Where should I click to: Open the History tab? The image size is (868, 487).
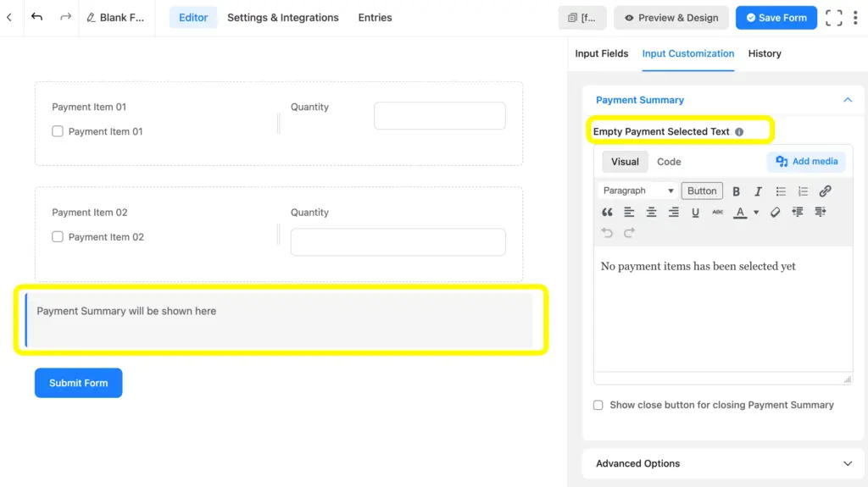[765, 53]
